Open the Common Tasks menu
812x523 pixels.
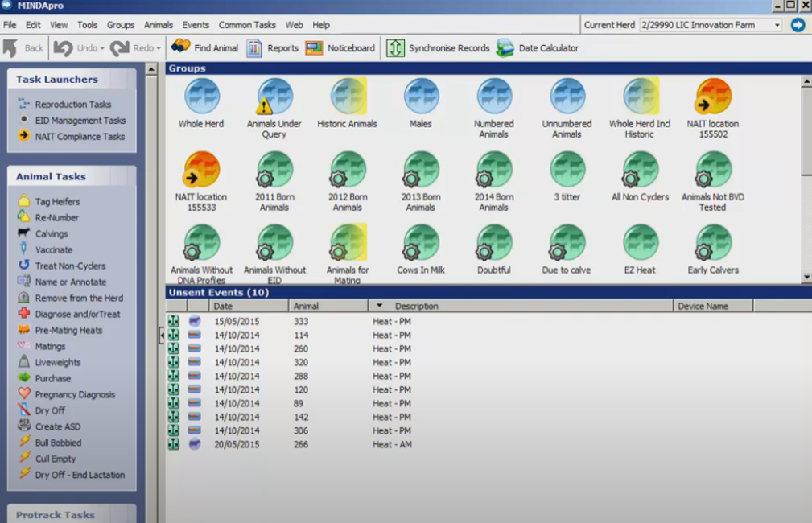click(x=247, y=25)
